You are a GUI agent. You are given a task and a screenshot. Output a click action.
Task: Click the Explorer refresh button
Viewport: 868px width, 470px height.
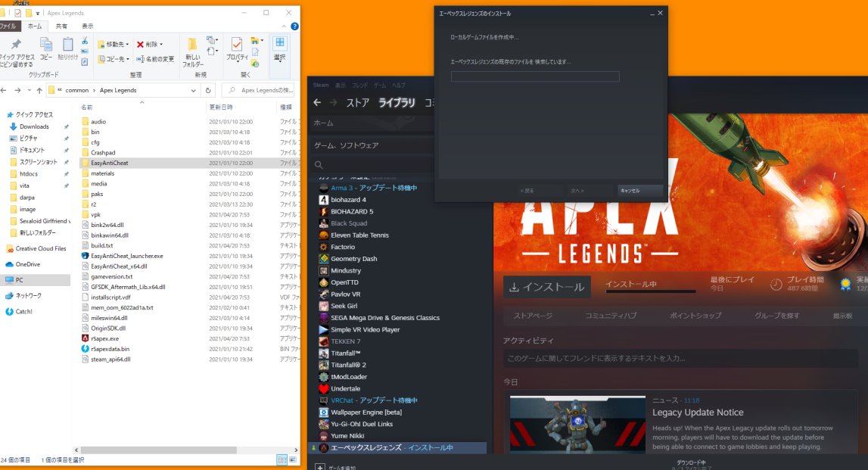208,90
